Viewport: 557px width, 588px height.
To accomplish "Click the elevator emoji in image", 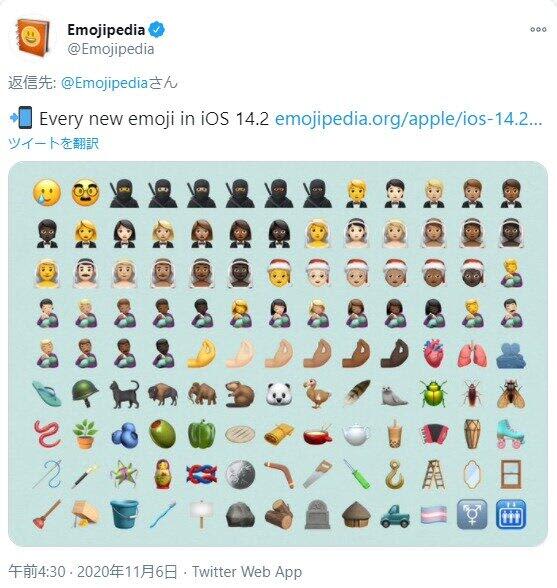I will coord(511,514).
